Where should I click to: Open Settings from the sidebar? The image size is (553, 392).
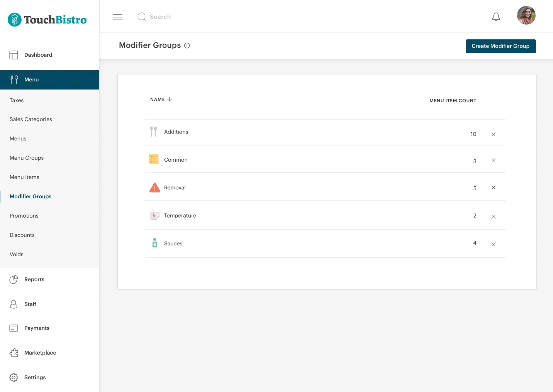coord(35,377)
